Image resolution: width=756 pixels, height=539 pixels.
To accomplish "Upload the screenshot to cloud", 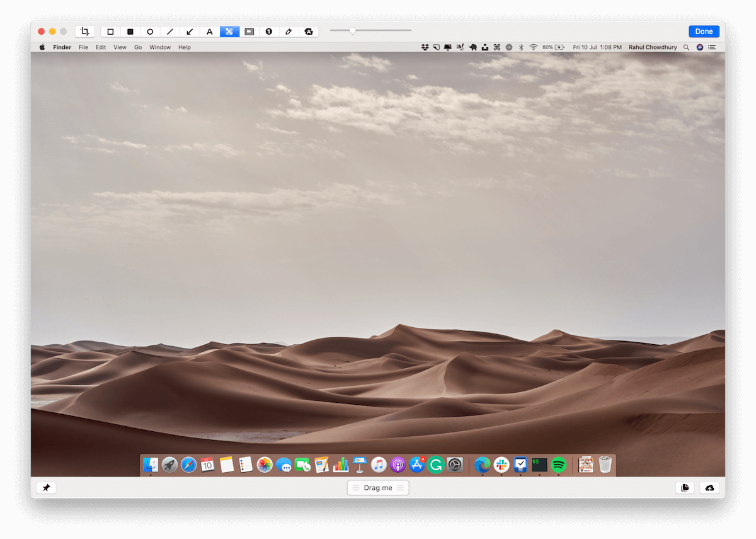I will pyautogui.click(x=709, y=487).
